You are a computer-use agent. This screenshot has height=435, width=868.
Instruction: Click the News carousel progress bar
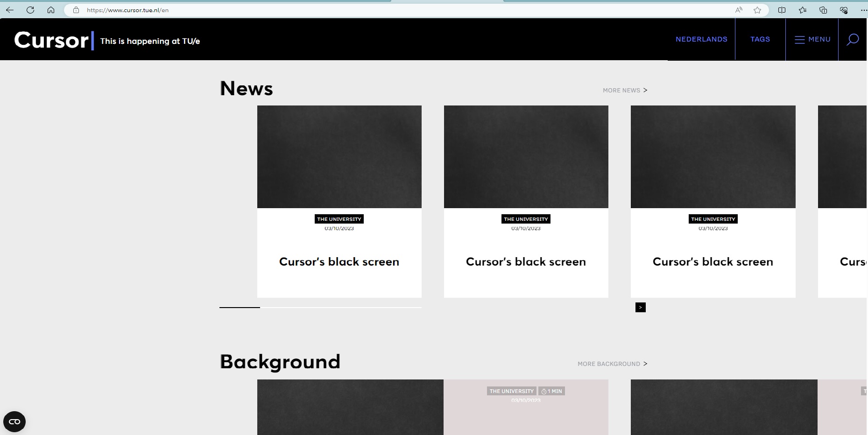point(320,308)
